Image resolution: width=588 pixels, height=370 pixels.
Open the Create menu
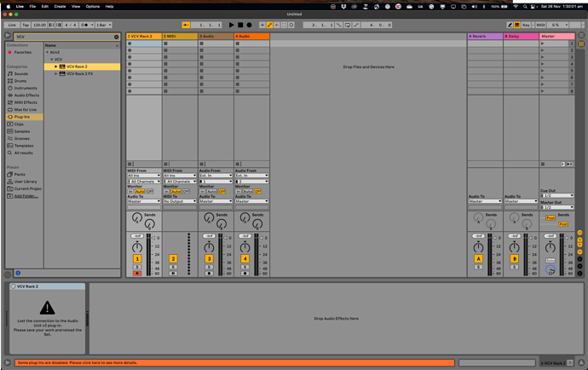(x=60, y=6)
